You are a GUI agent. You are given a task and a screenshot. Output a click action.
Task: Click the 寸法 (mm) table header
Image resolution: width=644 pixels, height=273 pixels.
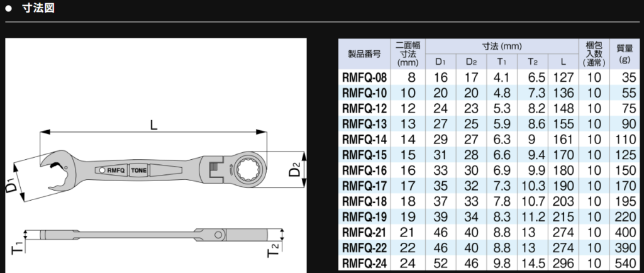(x=502, y=47)
